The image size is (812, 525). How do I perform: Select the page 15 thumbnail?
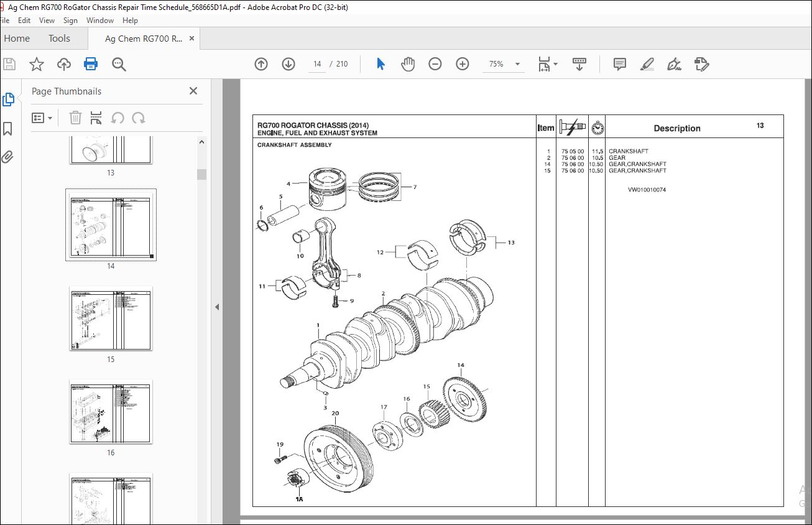(111, 318)
